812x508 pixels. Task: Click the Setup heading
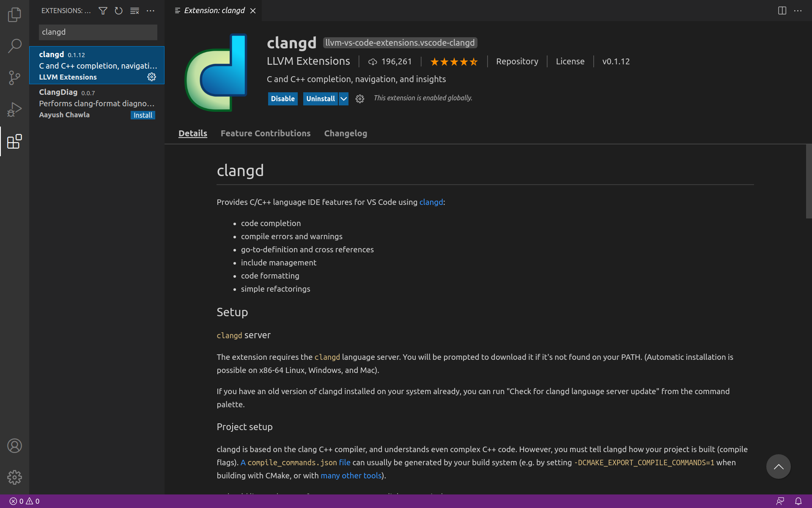[x=232, y=312]
